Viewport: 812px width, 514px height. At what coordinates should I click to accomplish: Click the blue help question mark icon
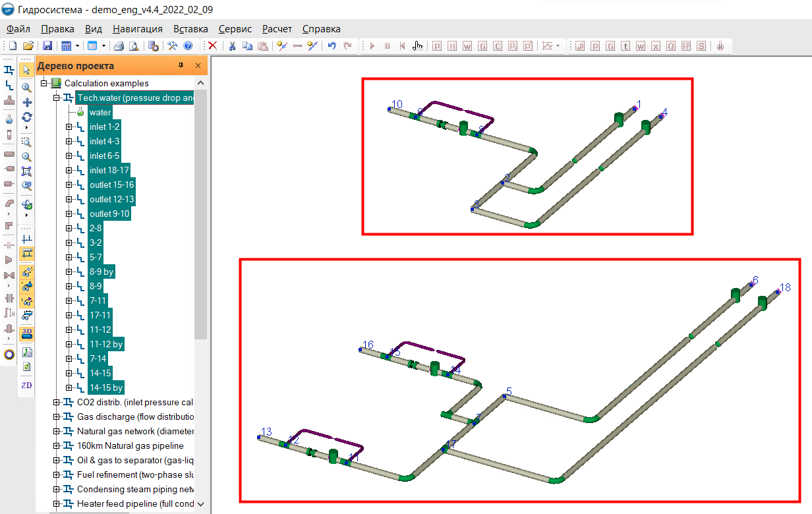click(x=188, y=46)
